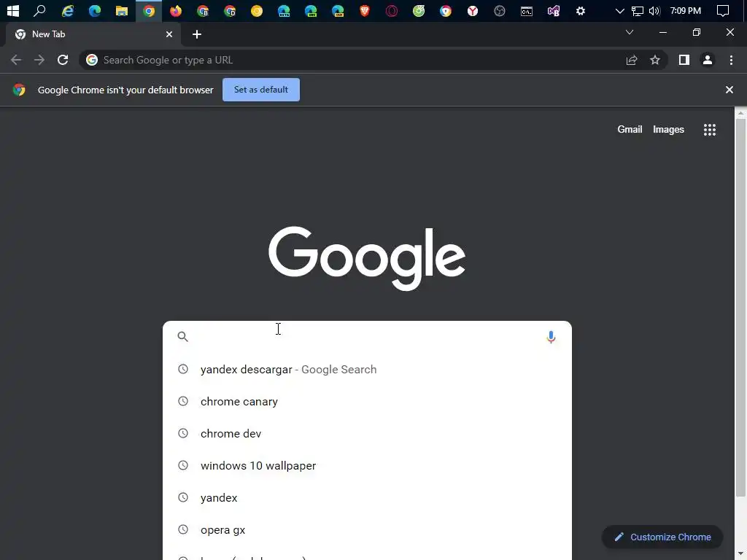Open the profile avatar menu
This screenshot has width=747, height=560.
pos(708,60)
